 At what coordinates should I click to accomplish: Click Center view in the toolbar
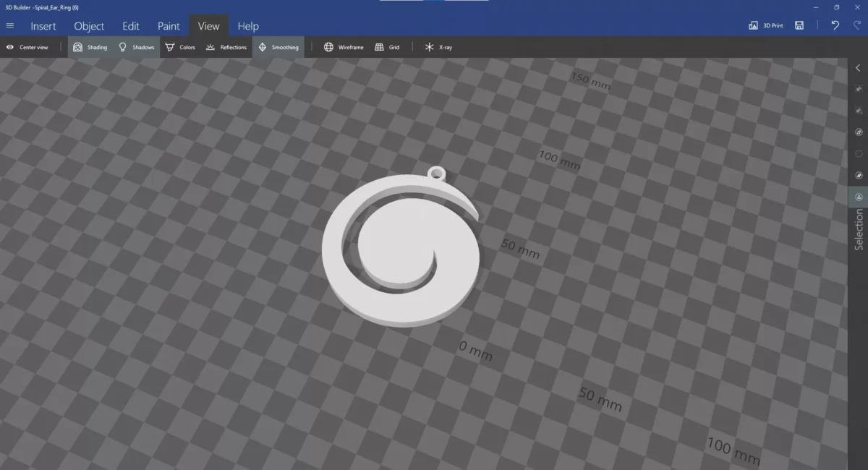[x=27, y=47]
